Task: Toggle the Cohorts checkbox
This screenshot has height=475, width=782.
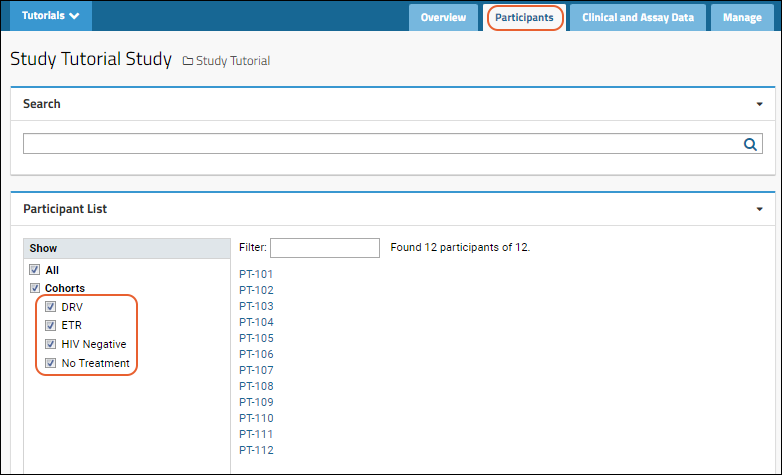Action: [34, 288]
